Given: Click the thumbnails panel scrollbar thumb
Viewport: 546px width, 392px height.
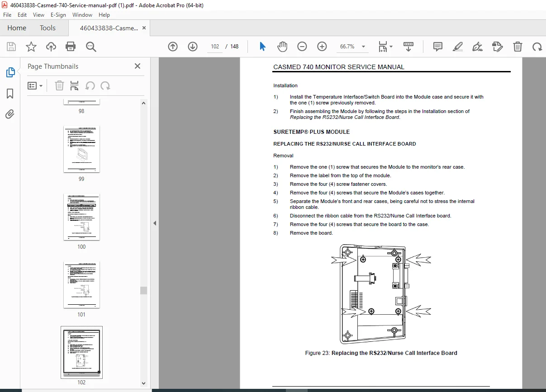Looking at the screenshot, I should click(x=144, y=290).
